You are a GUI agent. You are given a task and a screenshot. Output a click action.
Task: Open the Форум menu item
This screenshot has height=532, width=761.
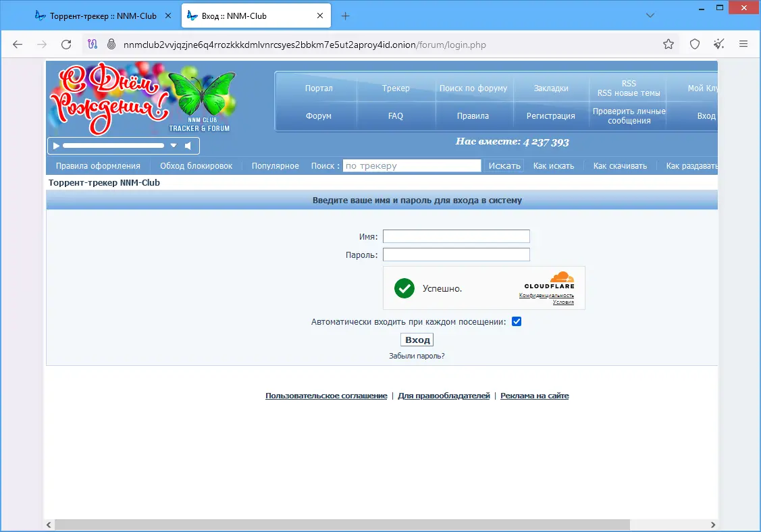pyautogui.click(x=319, y=116)
